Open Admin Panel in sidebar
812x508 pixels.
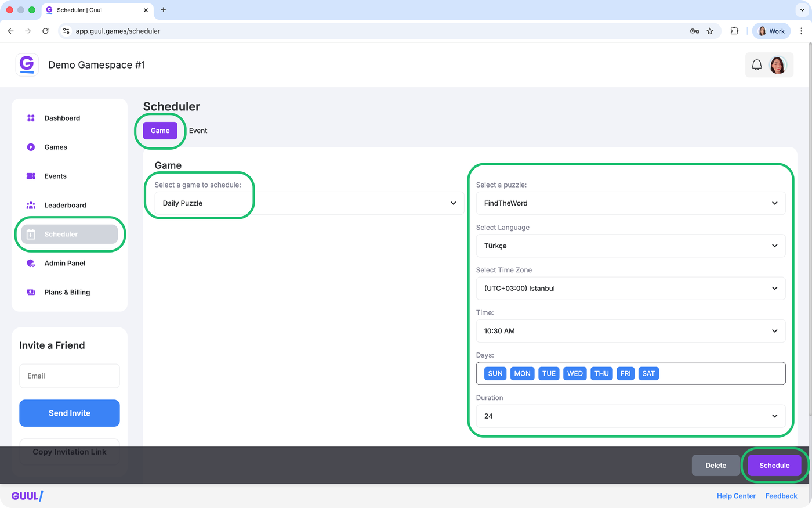coord(70,263)
